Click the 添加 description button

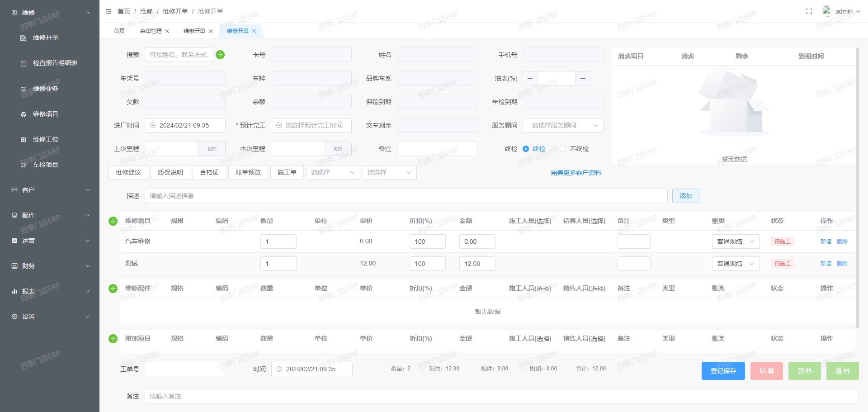click(x=686, y=196)
